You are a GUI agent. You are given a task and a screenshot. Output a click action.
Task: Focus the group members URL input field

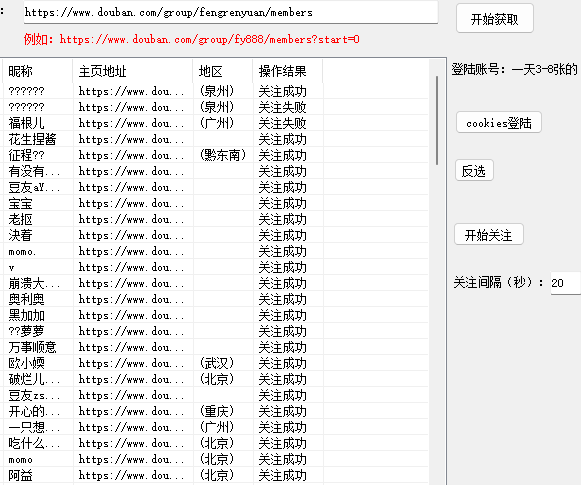coord(230,12)
